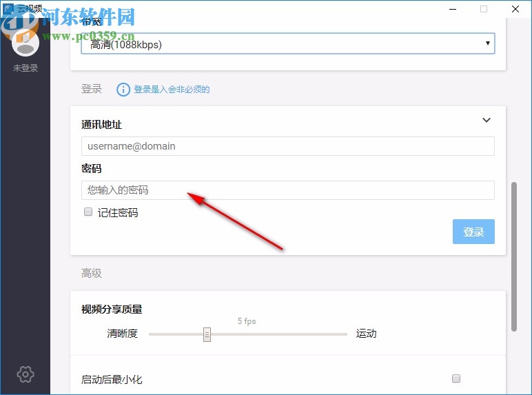
Task: Click the 5 fps value above slider
Action: pyautogui.click(x=247, y=321)
